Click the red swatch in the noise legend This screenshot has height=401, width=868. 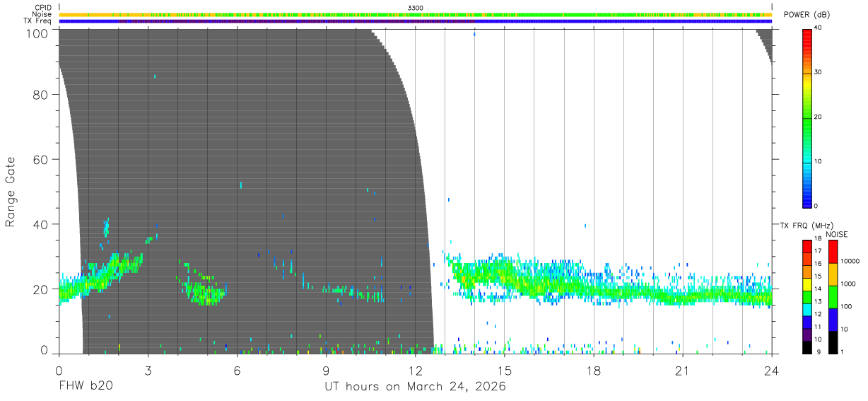(833, 252)
